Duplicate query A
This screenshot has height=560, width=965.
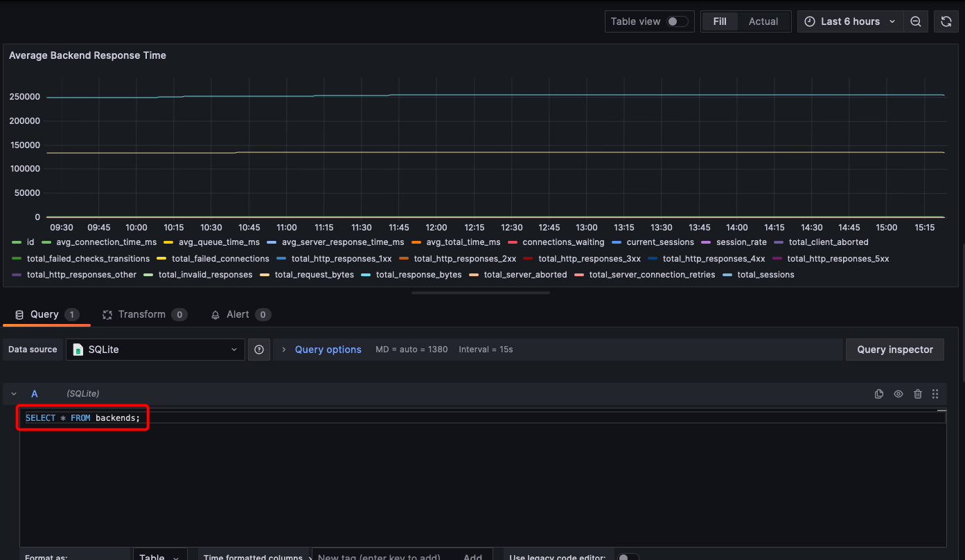879,394
